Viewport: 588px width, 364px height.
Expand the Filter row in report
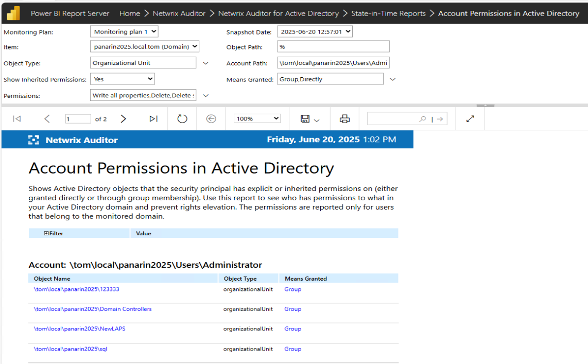point(46,233)
